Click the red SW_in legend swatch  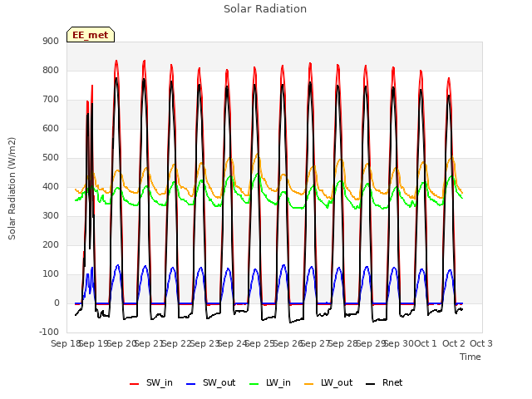point(135,384)
